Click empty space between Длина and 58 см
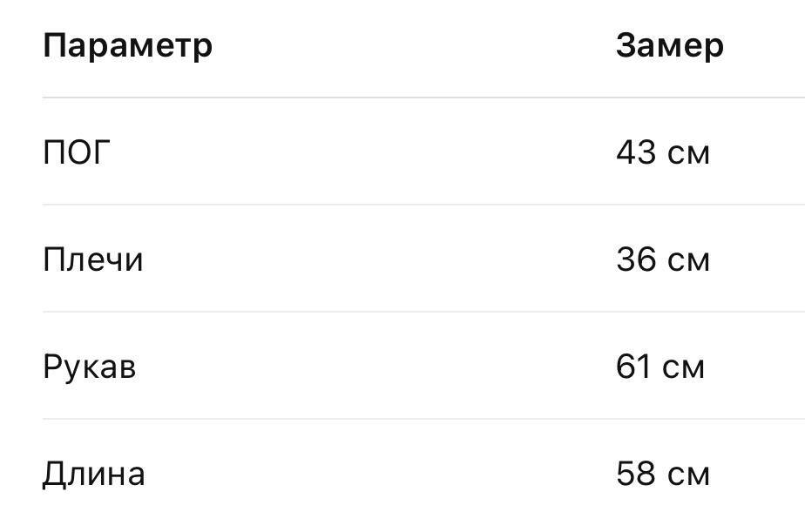The width and height of the screenshot is (805, 532). 380,473
